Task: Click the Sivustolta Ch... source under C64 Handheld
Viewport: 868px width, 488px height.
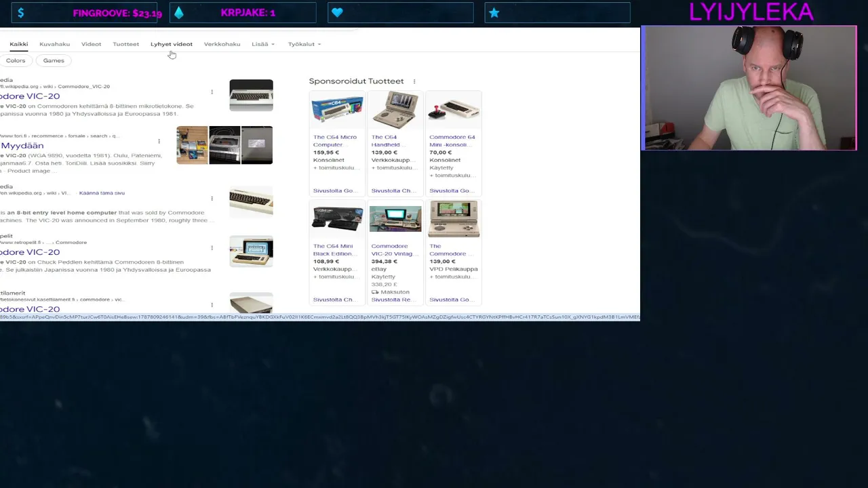Action: pyautogui.click(x=392, y=191)
